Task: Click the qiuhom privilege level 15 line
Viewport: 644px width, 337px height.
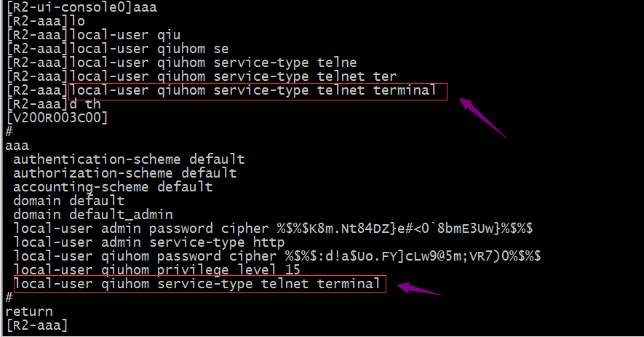Action: [157, 270]
